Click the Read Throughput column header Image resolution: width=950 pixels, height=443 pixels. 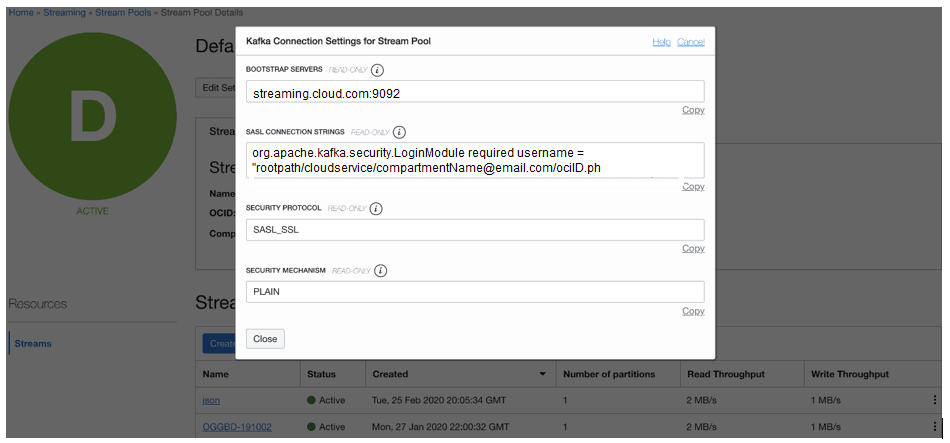coord(727,375)
